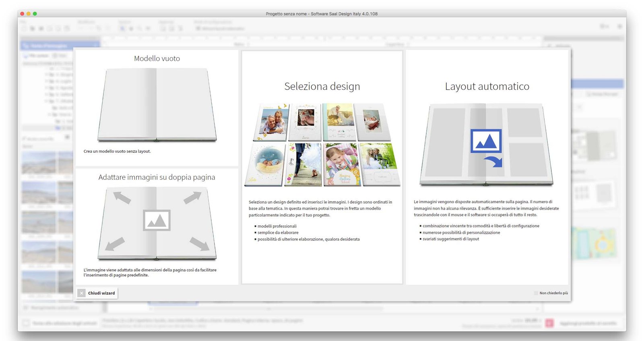Click the pink cart icon in the bottom bar

point(549,323)
